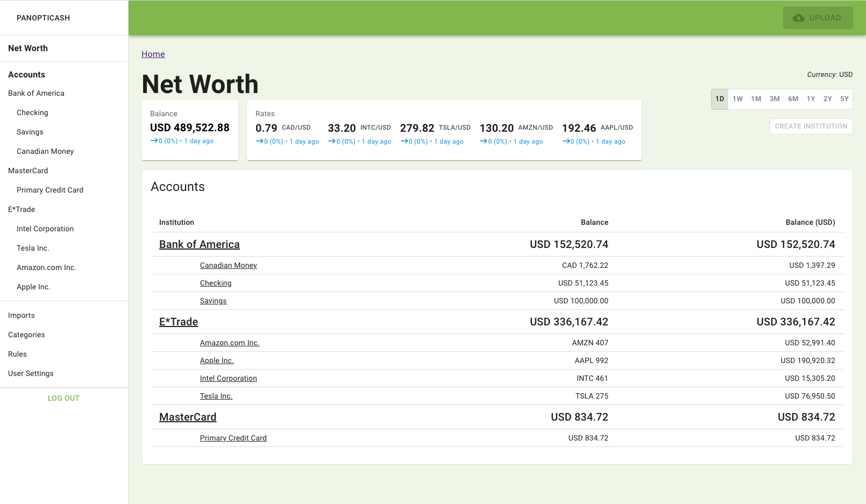Click the USD 489,522.88 balance value
This screenshot has width=866, height=504.
190,127
